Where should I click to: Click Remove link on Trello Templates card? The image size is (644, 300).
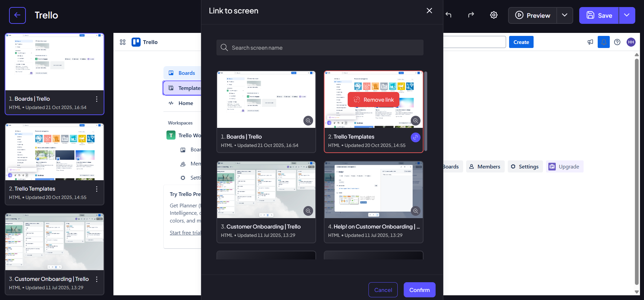(x=374, y=100)
